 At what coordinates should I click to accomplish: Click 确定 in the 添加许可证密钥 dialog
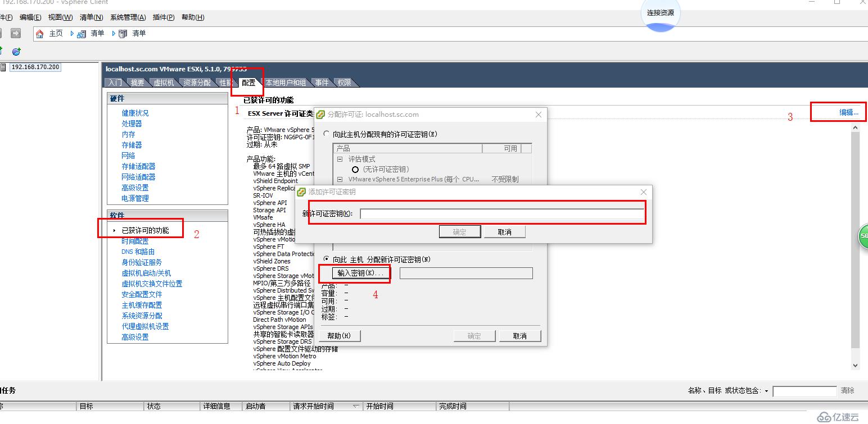tap(460, 232)
